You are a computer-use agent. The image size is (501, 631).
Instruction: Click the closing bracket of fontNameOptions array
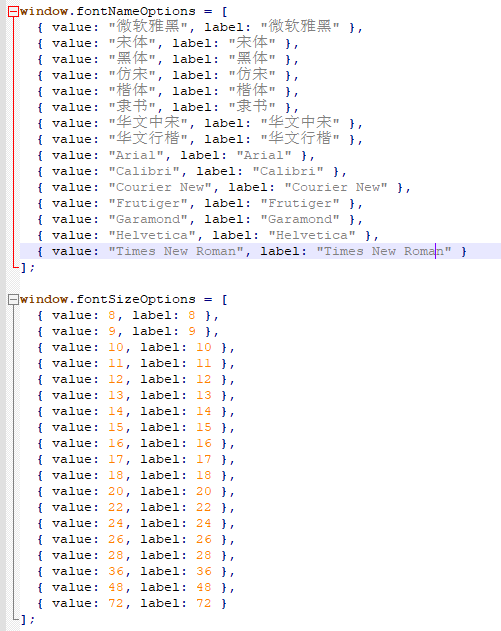pos(24,267)
